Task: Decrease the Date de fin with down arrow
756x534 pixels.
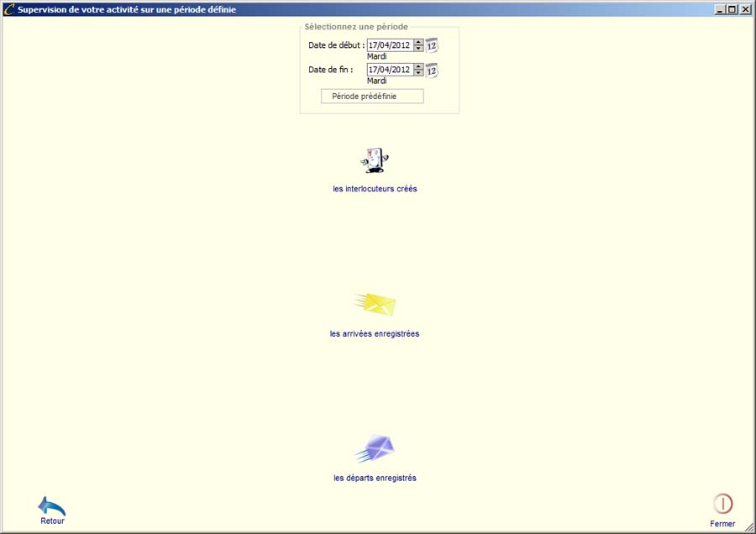Action: pos(418,73)
